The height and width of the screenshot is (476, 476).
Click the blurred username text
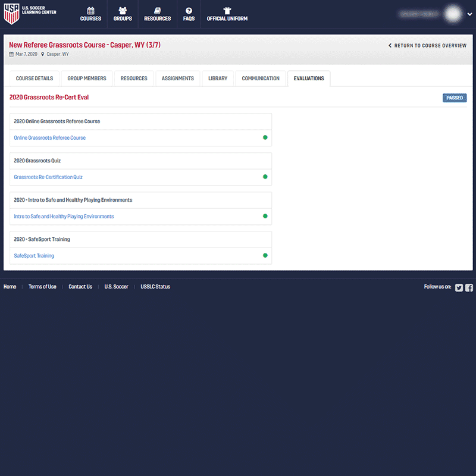click(x=419, y=14)
